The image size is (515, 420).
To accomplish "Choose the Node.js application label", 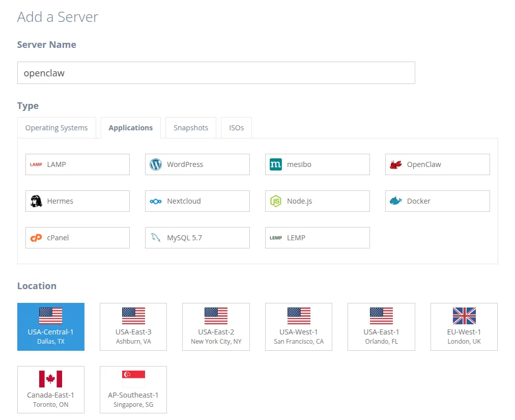I will [299, 201].
